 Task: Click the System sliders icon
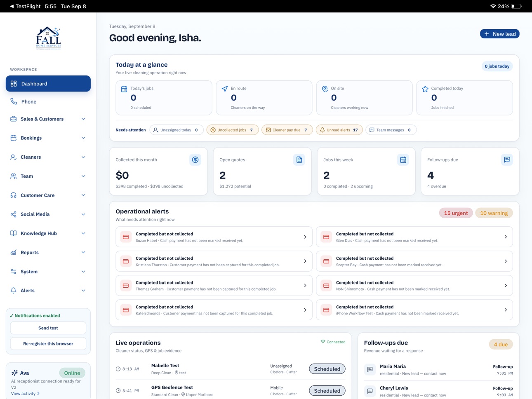[x=14, y=272]
